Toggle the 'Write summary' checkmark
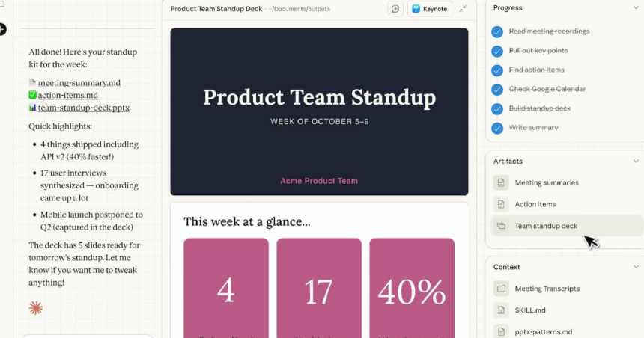Image resolution: width=644 pixels, height=338 pixels. click(x=497, y=128)
